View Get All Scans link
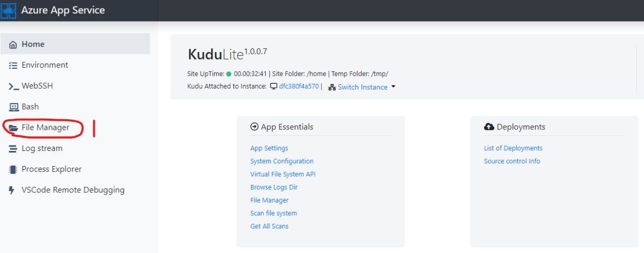 click(x=269, y=226)
